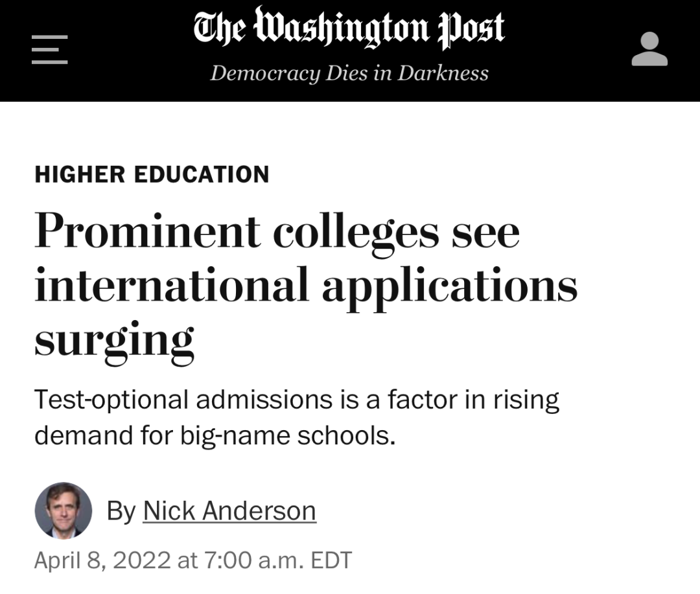Viewport: 700px width, 594px height.
Task: Click "demand for big-name schools." subheadline text
Action: [x=215, y=435]
